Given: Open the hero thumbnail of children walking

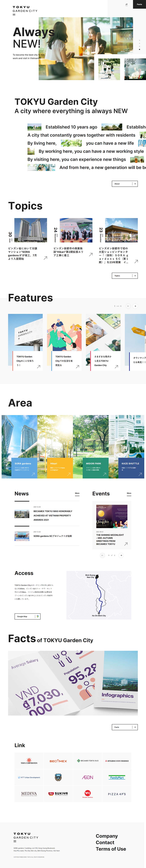Looking at the screenshot, I should click(x=109, y=69).
